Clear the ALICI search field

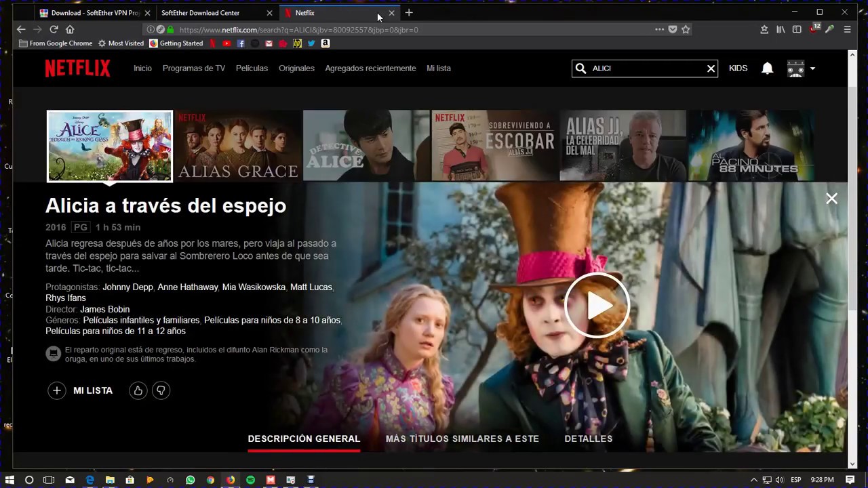pyautogui.click(x=711, y=68)
